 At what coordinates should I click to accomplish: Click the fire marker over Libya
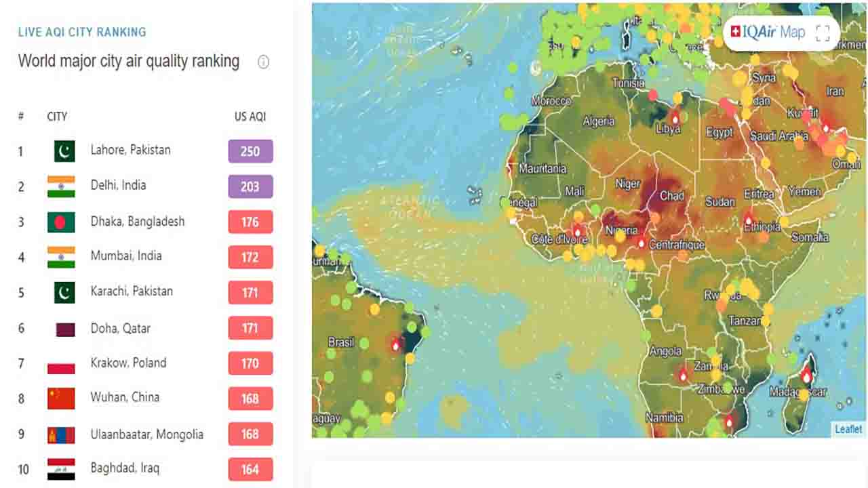click(675, 117)
